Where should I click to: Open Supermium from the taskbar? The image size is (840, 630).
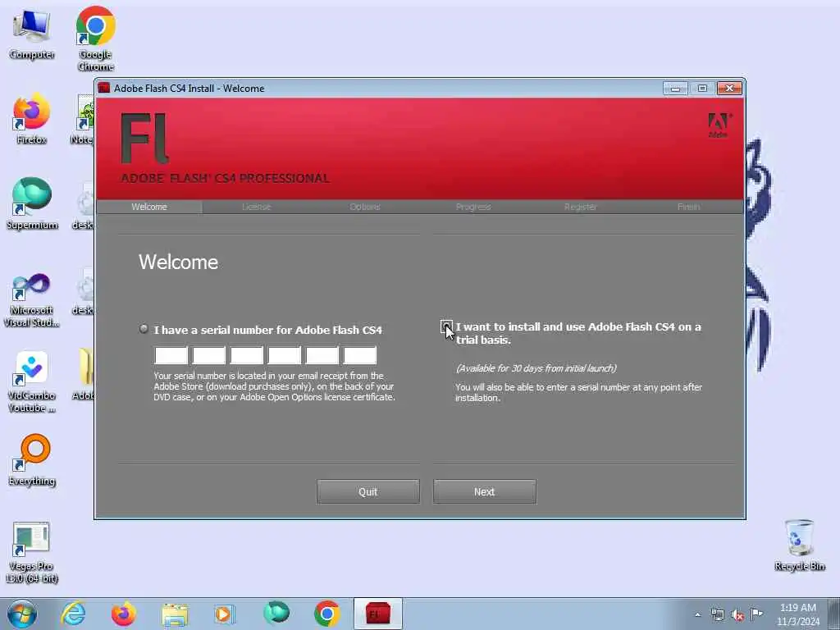point(276,613)
